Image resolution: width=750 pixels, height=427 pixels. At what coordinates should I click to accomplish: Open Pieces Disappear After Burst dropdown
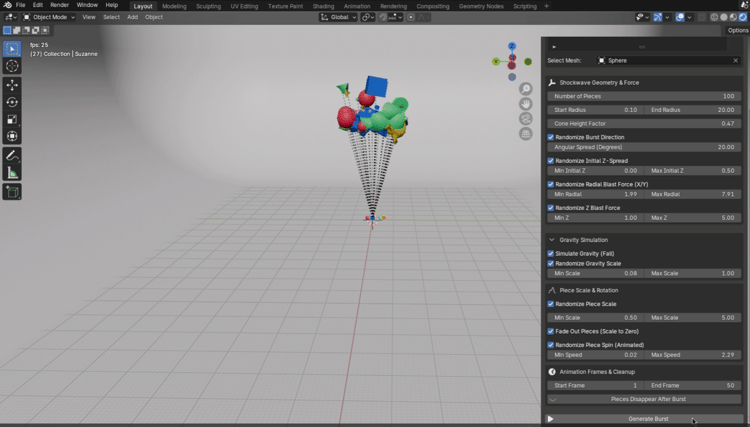(x=644, y=399)
